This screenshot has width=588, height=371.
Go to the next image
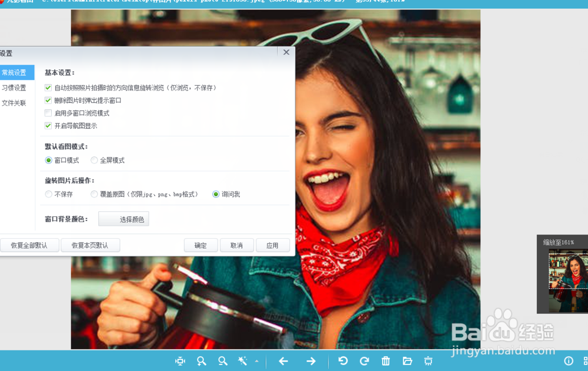(311, 361)
